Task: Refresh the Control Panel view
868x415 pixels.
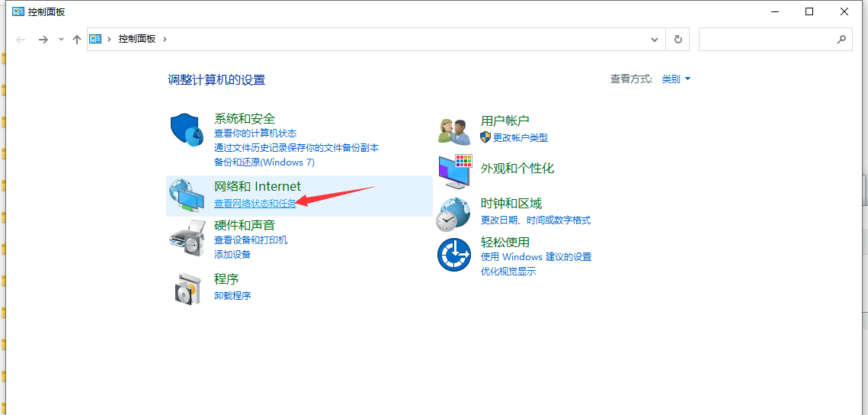Action: click(677, 39)
